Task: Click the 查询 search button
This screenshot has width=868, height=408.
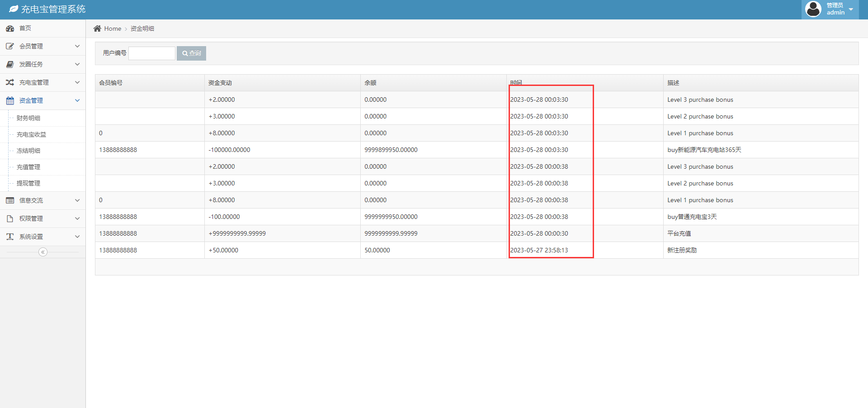Action: (x=192, y=53)
